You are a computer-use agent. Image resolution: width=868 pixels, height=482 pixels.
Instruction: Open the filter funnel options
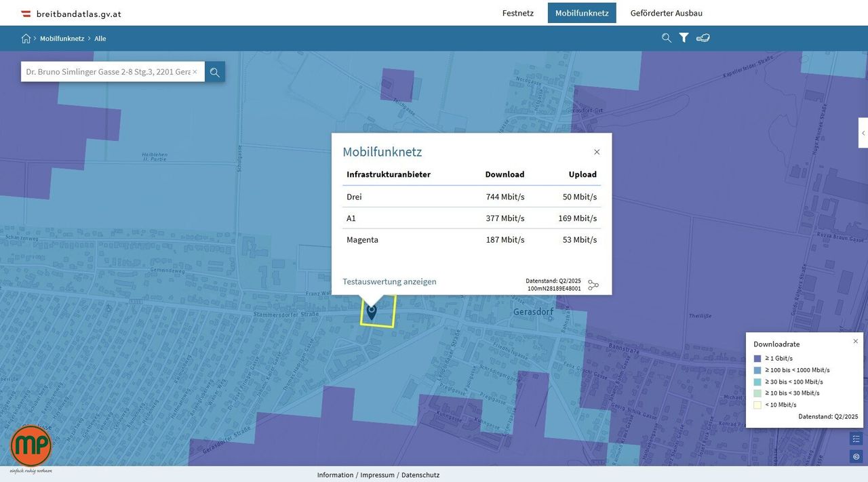tap(684, 38)
